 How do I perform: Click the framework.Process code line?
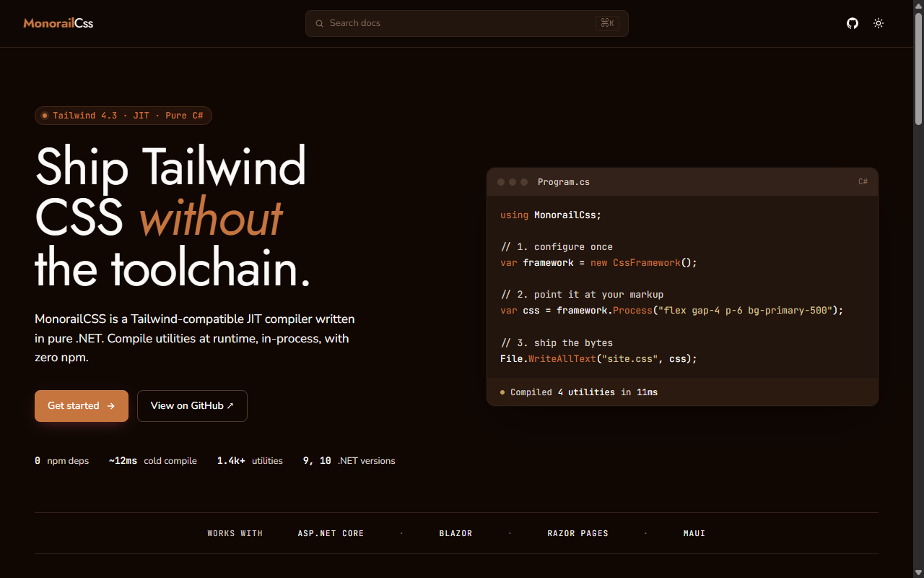tap(671, 311)
